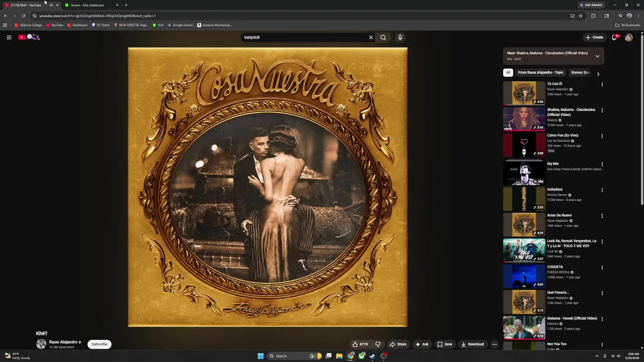644x362 pixels.
Task: Expand the Mix playlist panel chevron
Action: 597,56
